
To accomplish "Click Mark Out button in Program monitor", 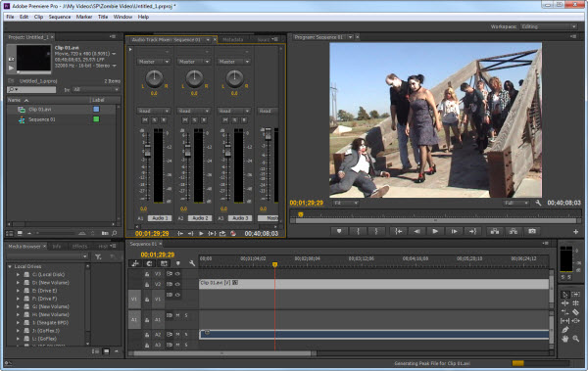I will coord(376,232).
